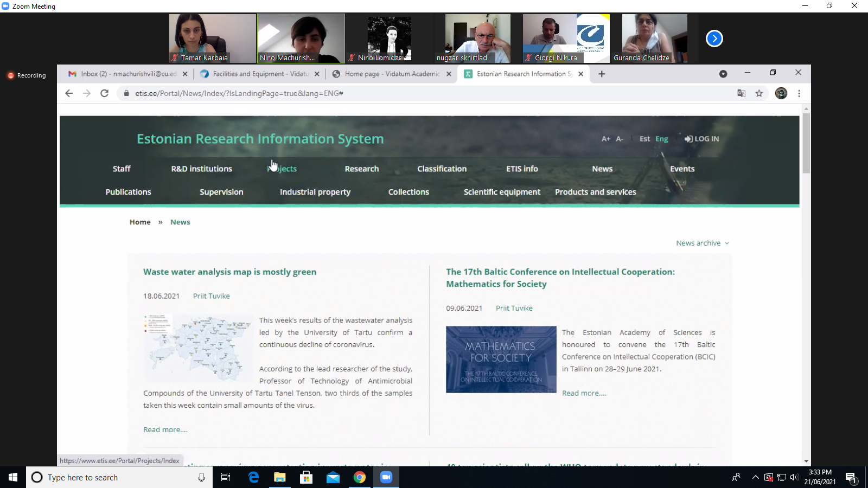The image size is (868, 488).
Task: Close the Home page Vidatum tab
Action: (x=449, y=74)
